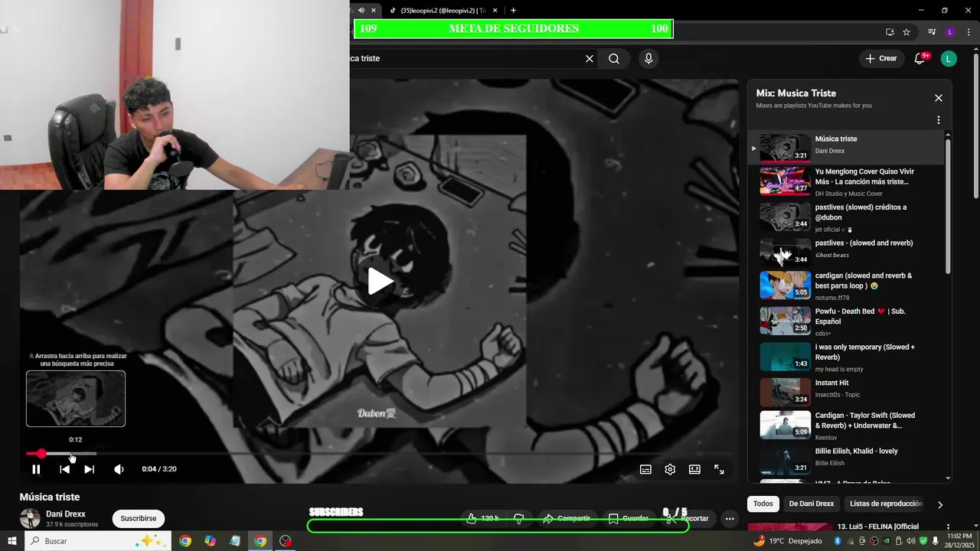The image size is (980, 551).
Task: Open Chrome profile 'L' avatar
Action: pos(950,32)
